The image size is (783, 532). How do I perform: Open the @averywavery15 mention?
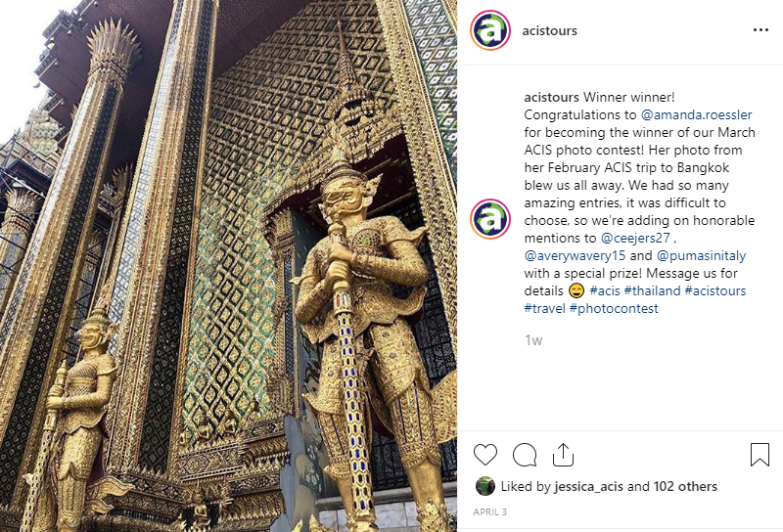pyautogui.click(x=575, y=255)
